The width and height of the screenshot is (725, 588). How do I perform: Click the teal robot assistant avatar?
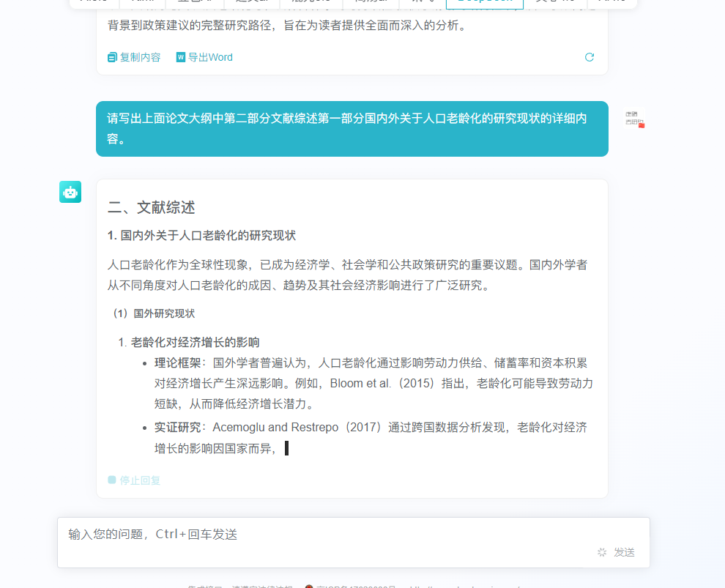point(70,192)
